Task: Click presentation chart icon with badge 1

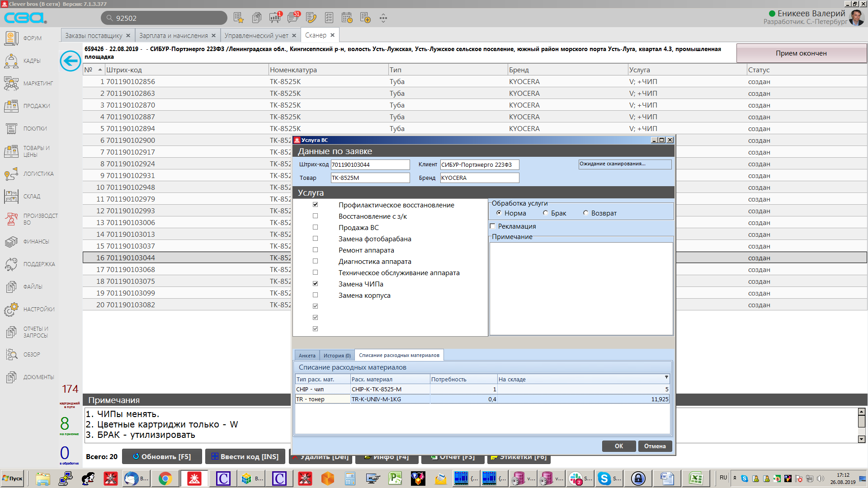Action: point(274,18)
